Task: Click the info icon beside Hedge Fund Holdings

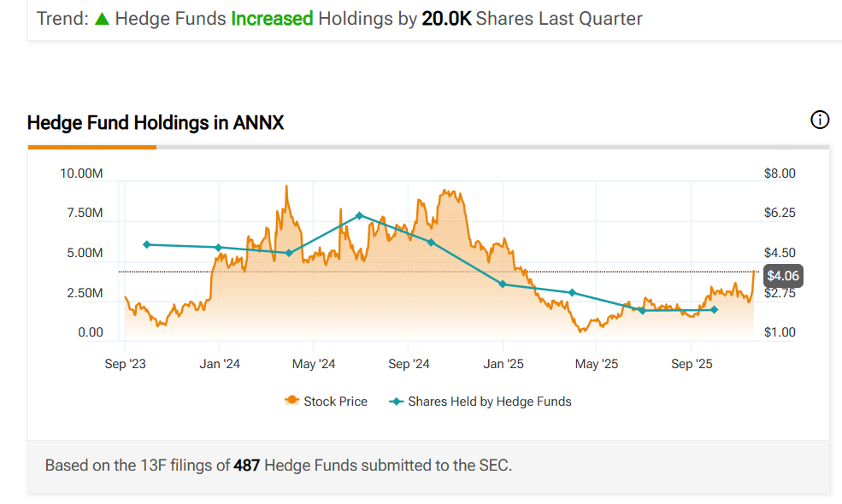Action: [819, 120]
